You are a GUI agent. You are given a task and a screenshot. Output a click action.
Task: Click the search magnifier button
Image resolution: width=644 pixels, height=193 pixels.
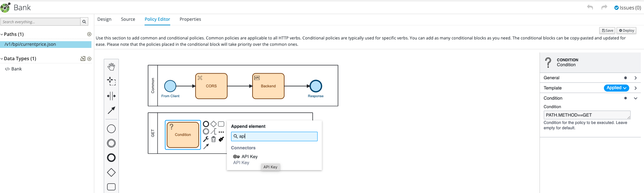click(84, 22)
